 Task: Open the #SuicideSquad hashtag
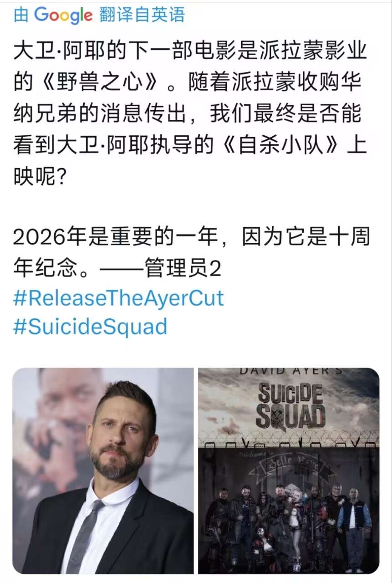90,327
